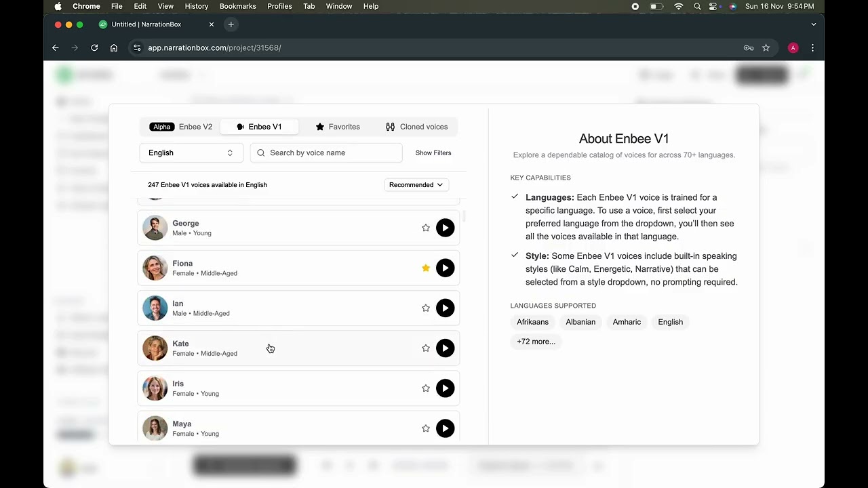Viewport: 868px width, 488px height.
Task: Open the Bookmarks menu
Action: pyautogui.click(x=237, y=6)
